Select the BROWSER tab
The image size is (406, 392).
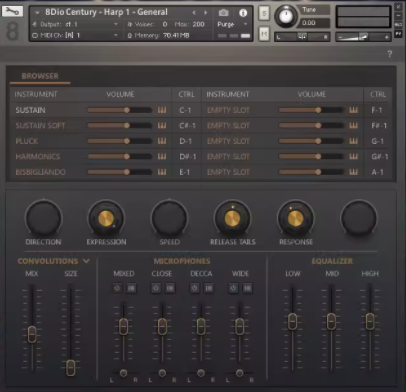pyautogui.click(x=40, y=76)
